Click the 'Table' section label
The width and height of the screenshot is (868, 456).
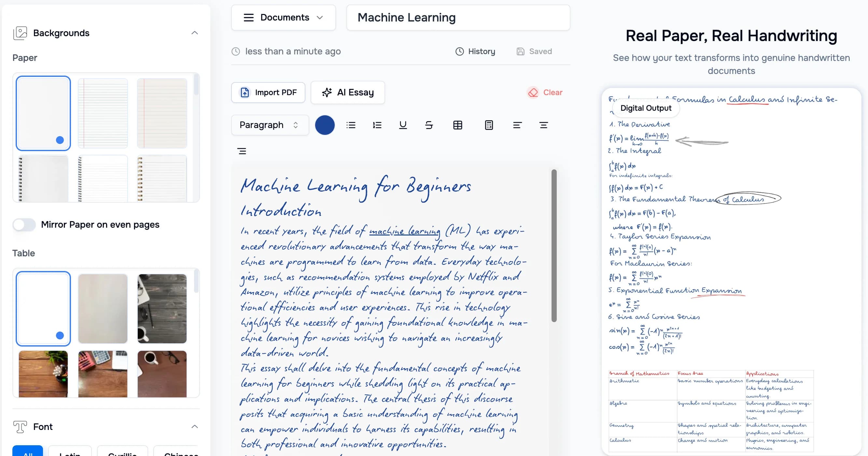[x=23, y=253]
